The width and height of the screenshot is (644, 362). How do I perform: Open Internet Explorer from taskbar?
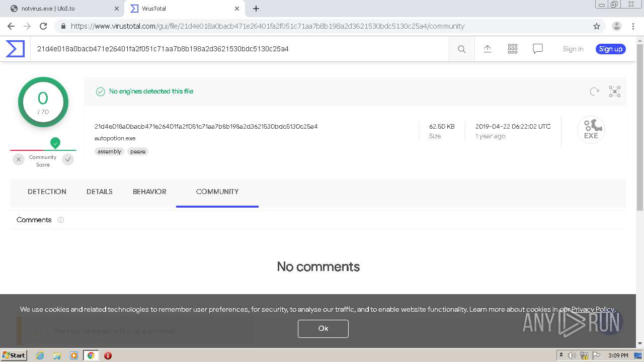40,355
